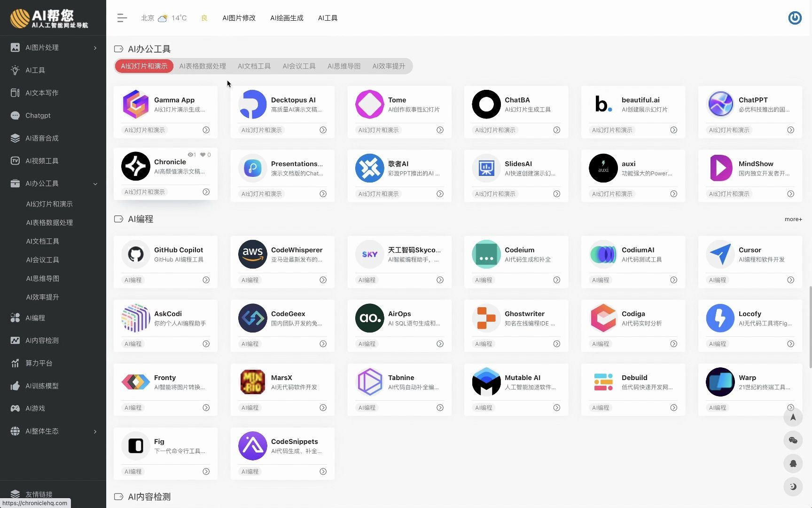Open the MarsX card title

pyautogui.click(x=281, y=378)
